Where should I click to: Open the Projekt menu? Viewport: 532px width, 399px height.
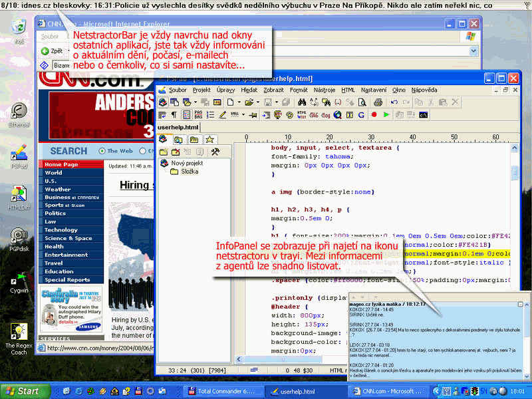[x=201, y=90]
